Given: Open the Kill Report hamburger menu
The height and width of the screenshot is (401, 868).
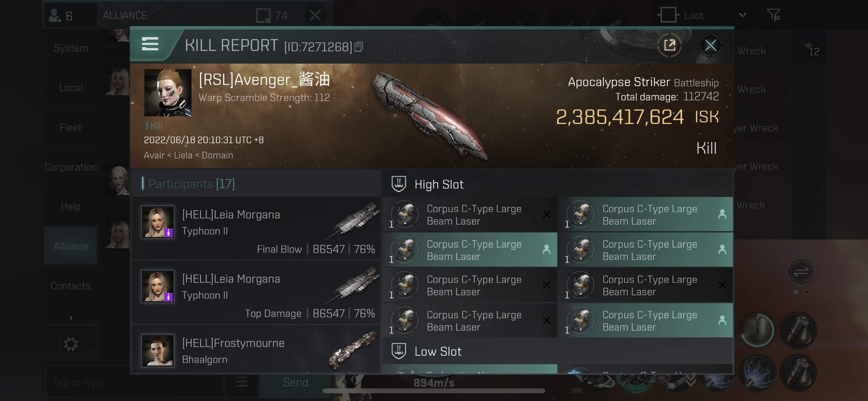Looking at the screenshot, I should pos(150,44).
